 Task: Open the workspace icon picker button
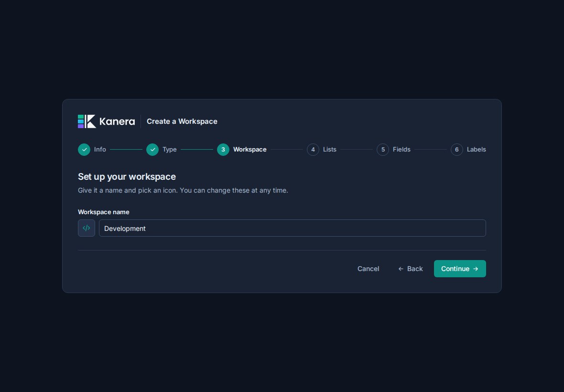click(x=87, y=228)
